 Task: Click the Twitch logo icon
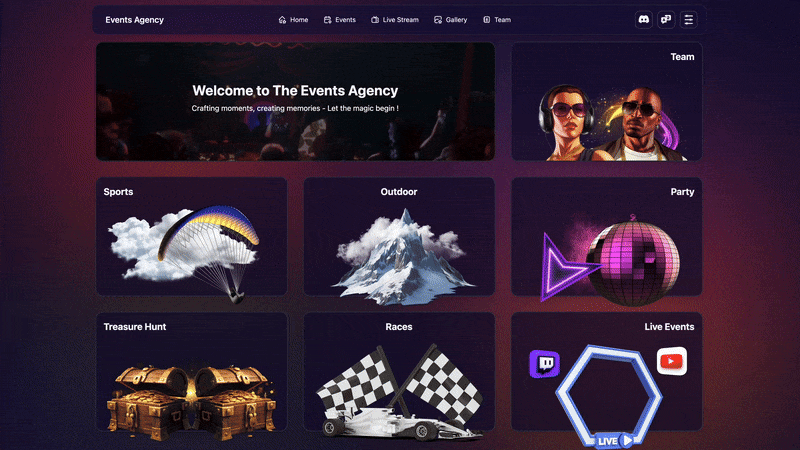click(x=544, y=364)
